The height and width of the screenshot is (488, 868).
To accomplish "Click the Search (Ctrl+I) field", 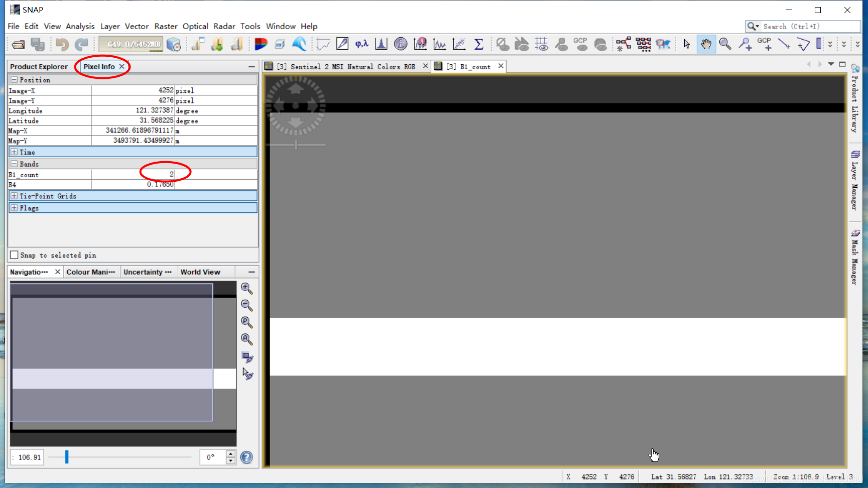I will 811,27.
